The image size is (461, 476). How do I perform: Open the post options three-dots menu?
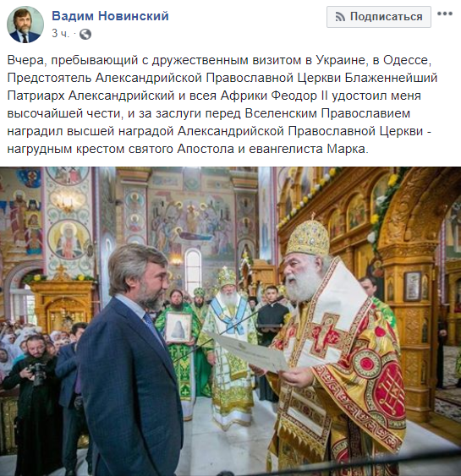(445, 14)
